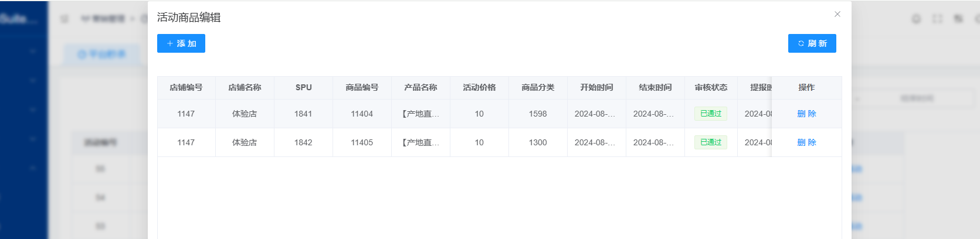Screen dimensions: 980x239
Task: Click the 店铺名称 column header
Action: [x=245, y=87]
